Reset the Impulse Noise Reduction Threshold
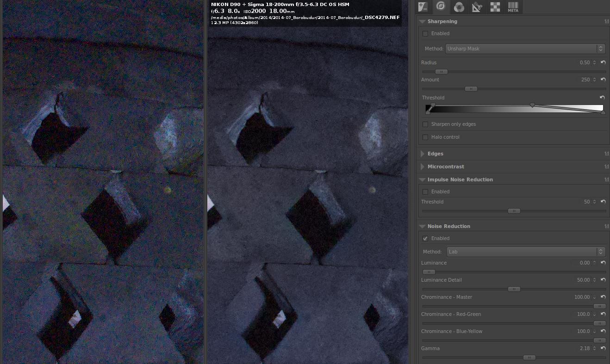Image resolution: width=610 pixels, height=364 pixels. (603, 202)
